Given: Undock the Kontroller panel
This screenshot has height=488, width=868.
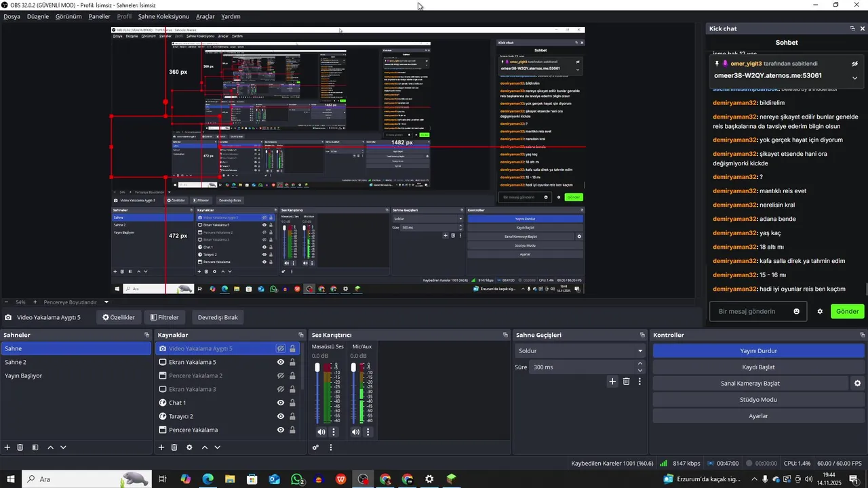Looking at the screenshot, I should (863, 335).
